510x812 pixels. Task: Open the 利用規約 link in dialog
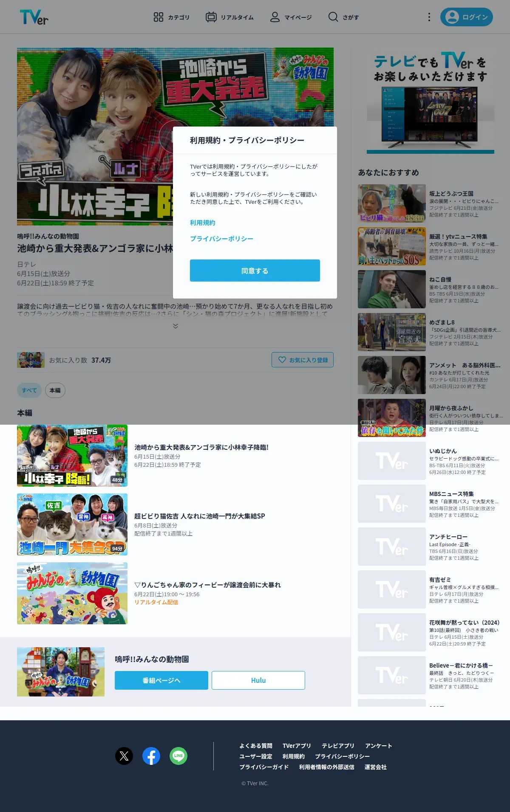(x=203, y=223)
